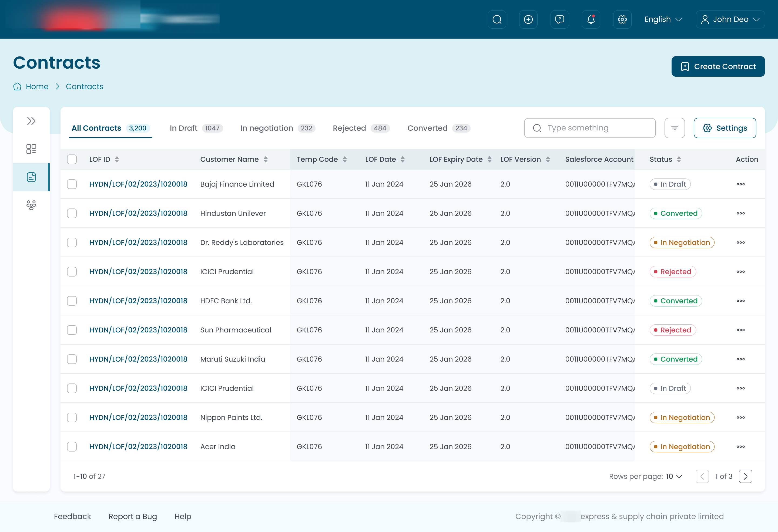Image resolution: width=778 pixels, height=532 pixels.
Task: Check the Acer India row checkbox
Action: coord(72,446)
